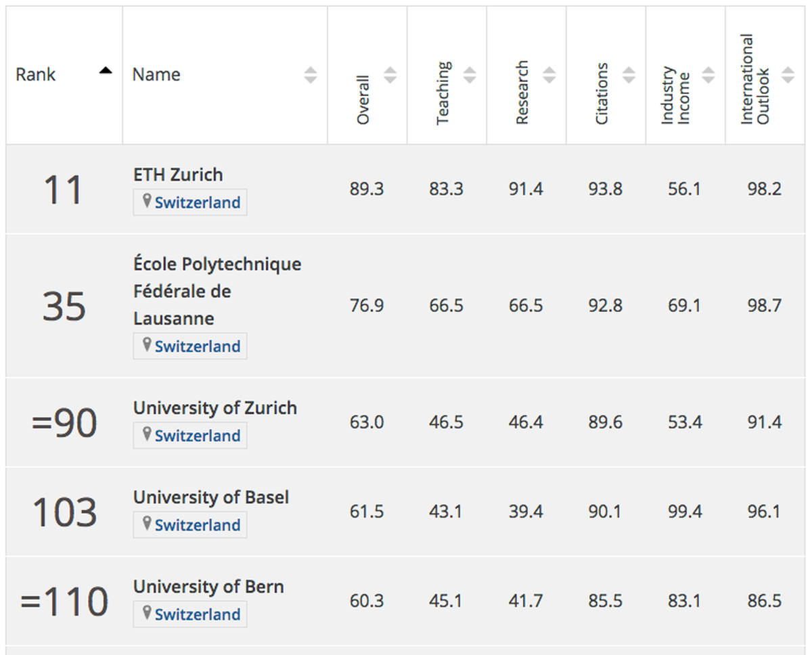Click the Industry Income header label
Viewport: 812px width, 655px height.
[675, 95]
